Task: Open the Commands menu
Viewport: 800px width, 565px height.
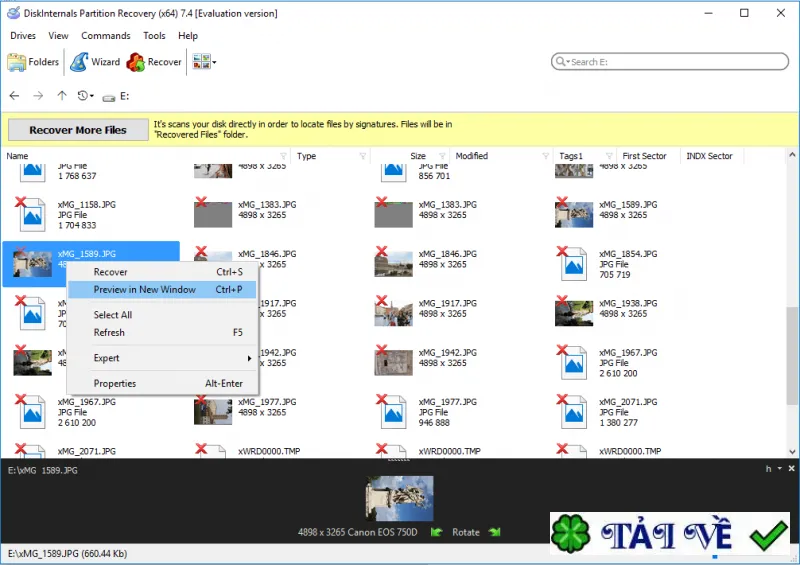Action: 106,36
